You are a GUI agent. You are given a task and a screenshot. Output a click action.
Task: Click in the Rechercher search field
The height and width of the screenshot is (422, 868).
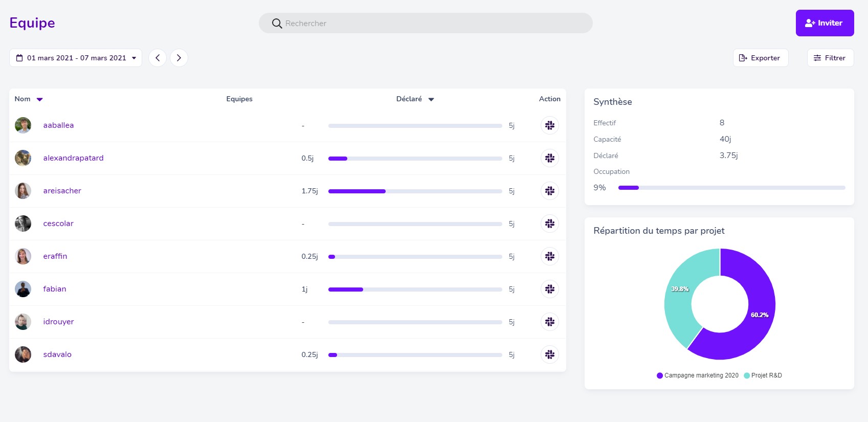pyautogui.click(x=435, y=24)
